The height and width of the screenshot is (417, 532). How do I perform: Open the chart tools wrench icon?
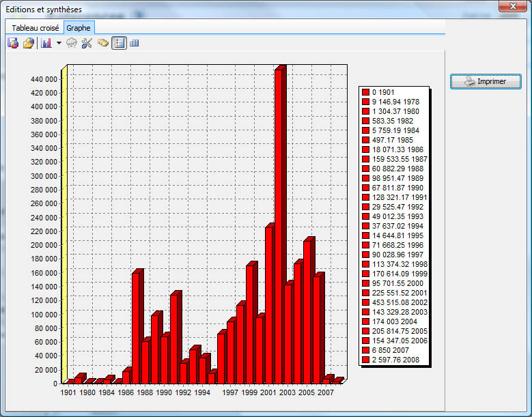[87, 43]
